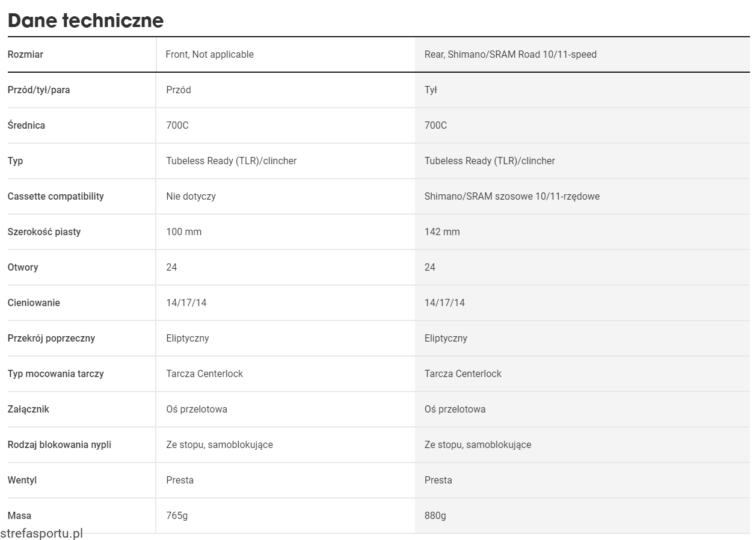Screen dimensions: 756x540
Task: Select the "100 mm" hub width value
Action: pos(184,232)
